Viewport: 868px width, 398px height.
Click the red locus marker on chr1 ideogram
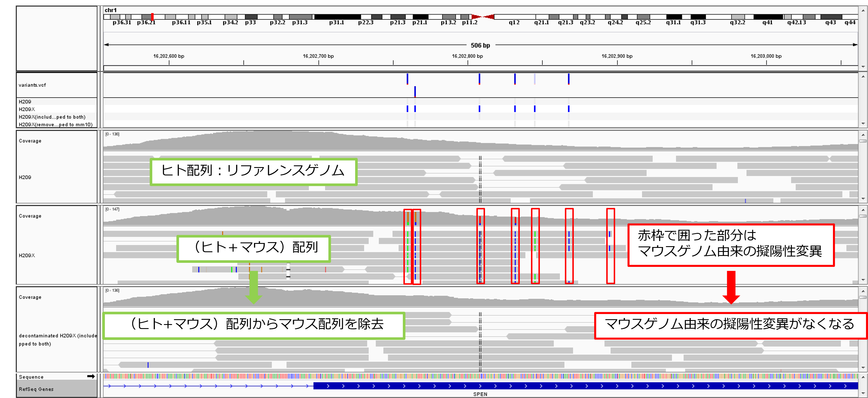click(x=152, y=16)
